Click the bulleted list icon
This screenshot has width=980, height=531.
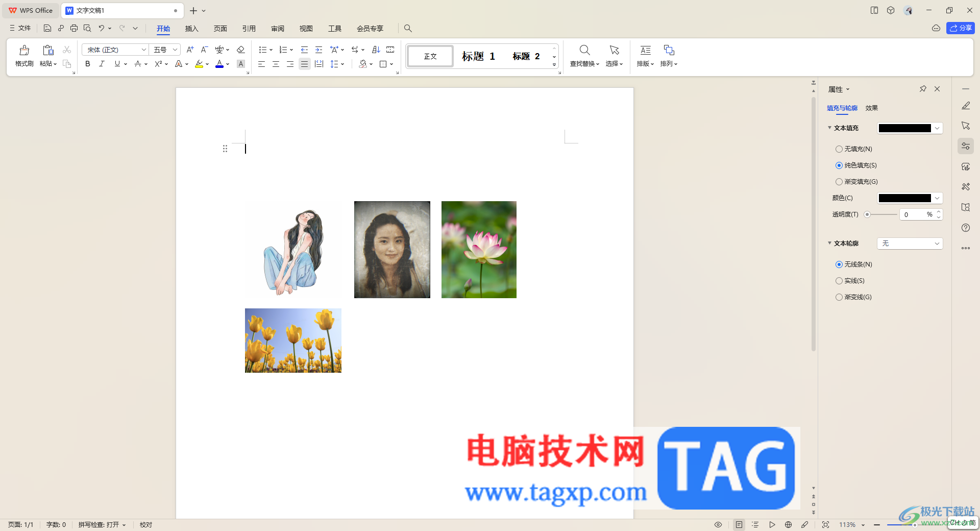262,50
